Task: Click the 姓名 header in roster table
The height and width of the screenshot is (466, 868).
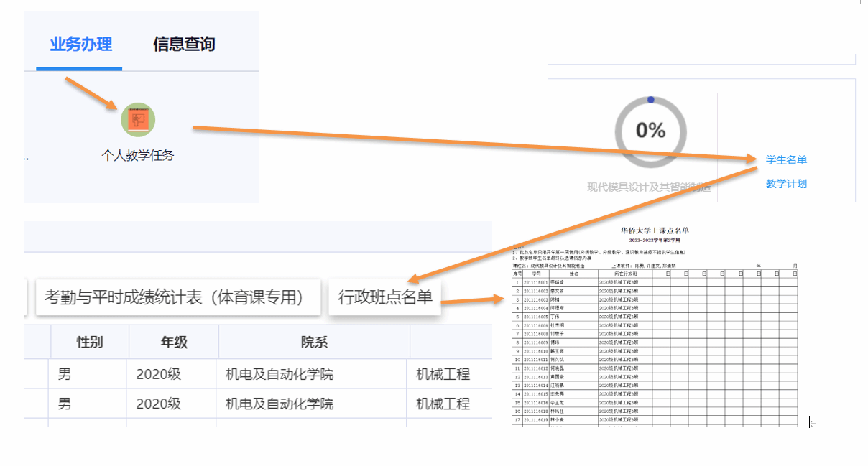Action: [574, 274]
